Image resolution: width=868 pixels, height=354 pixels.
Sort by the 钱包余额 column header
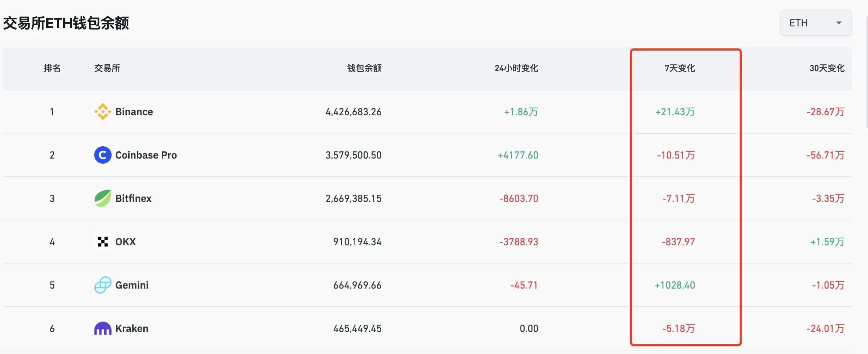pyautogui.click(x=364, y=68)
